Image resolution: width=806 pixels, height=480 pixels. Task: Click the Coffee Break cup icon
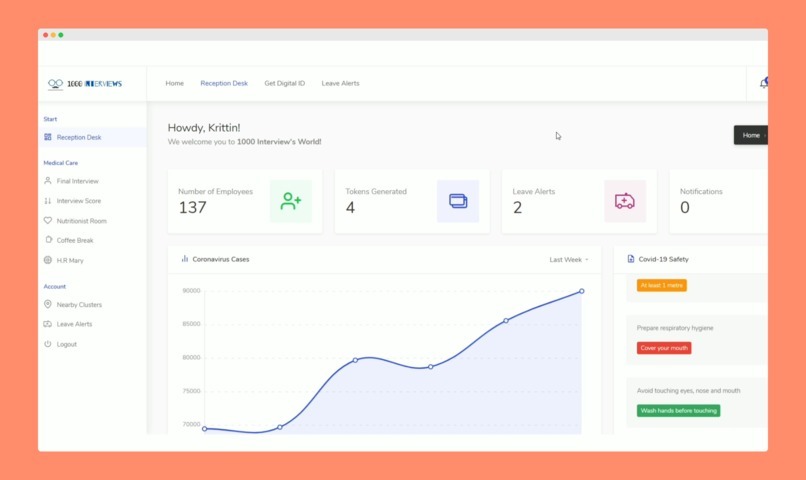(48, 239)
